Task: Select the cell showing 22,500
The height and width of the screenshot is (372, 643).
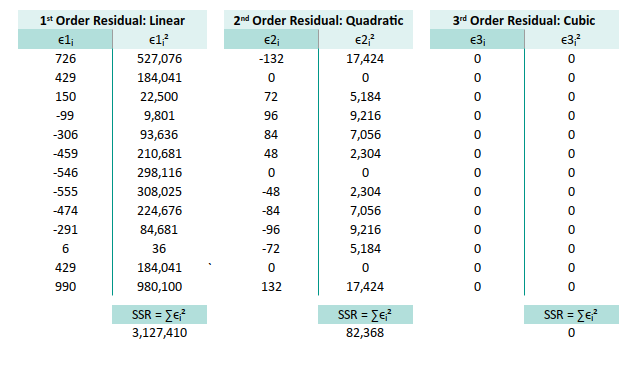Action: (160, 97)
